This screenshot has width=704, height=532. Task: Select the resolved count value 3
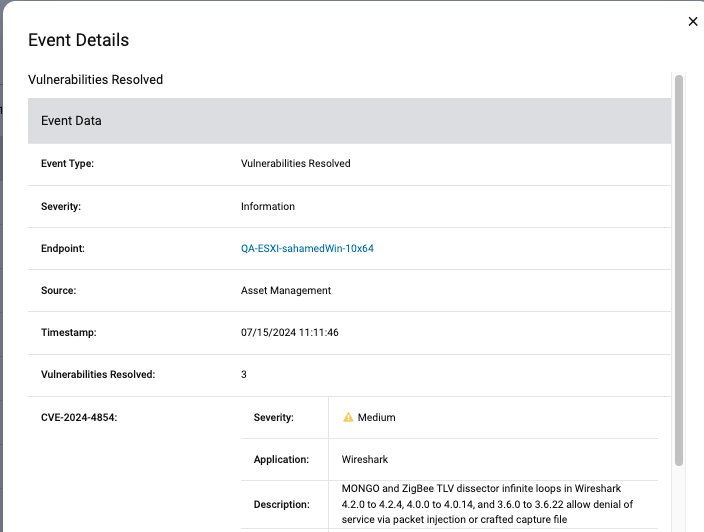tap(244, 374)
